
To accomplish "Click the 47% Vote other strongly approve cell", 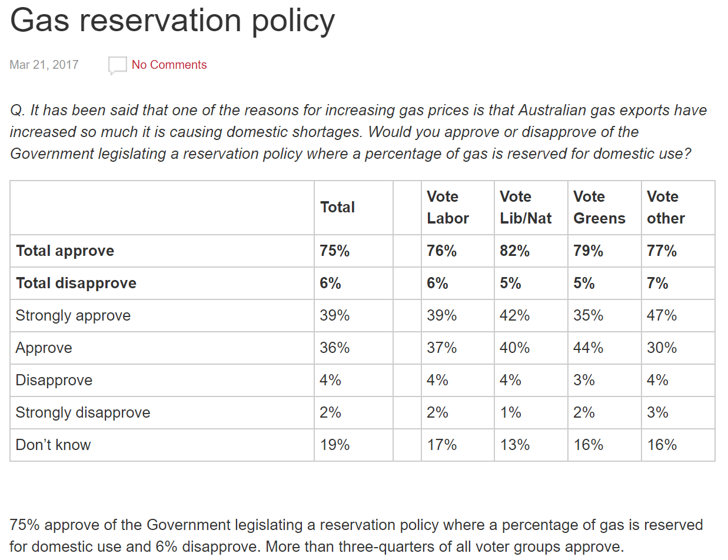I will 662,316.
